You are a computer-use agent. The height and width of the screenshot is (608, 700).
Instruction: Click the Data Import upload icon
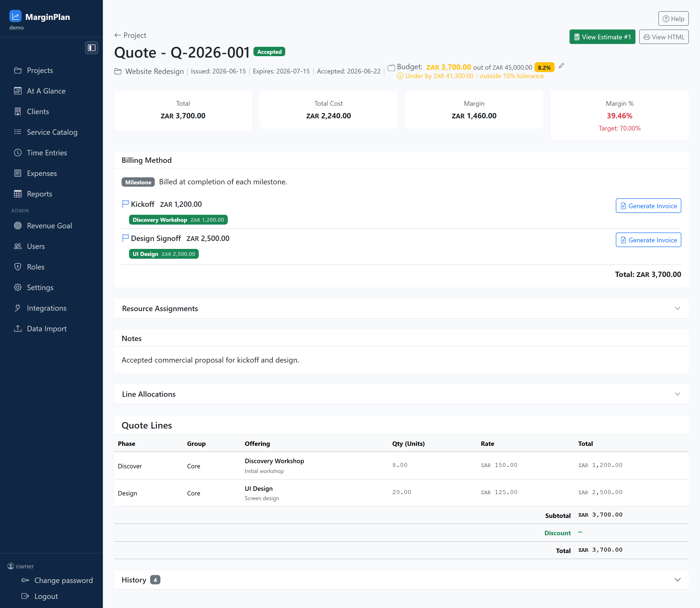pyautogui.click(x=18, y=329)
